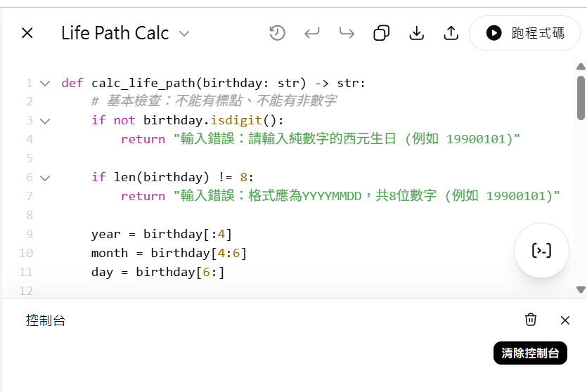Close the 控制台 console panel
The image size is (587, 392).
click(565, 320)
